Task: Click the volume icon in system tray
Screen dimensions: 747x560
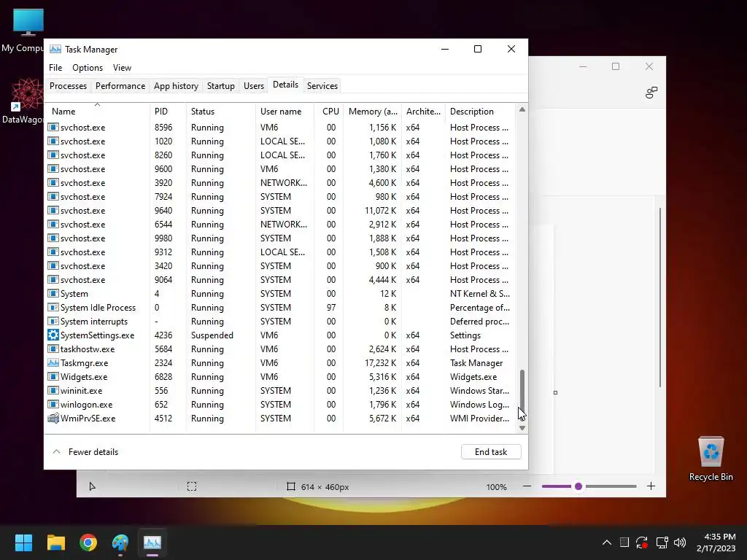Action: (x=680, y=542)
